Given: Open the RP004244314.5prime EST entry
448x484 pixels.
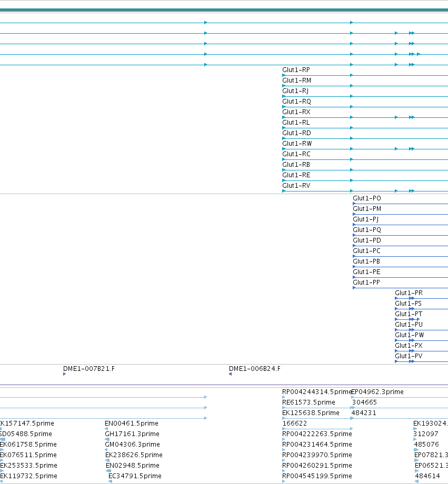Looking at the screenshot, I should point(317,392).
